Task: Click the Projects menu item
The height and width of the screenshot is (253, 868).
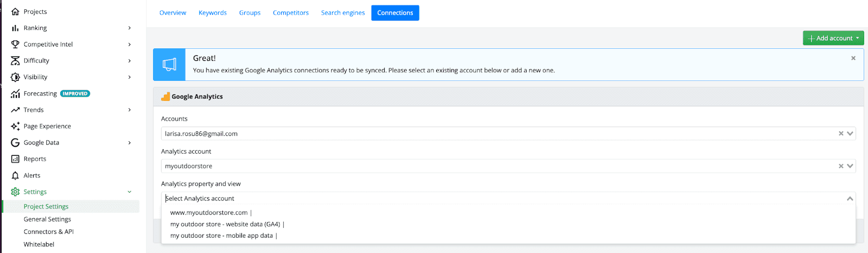Action: (x=35, y=11)
